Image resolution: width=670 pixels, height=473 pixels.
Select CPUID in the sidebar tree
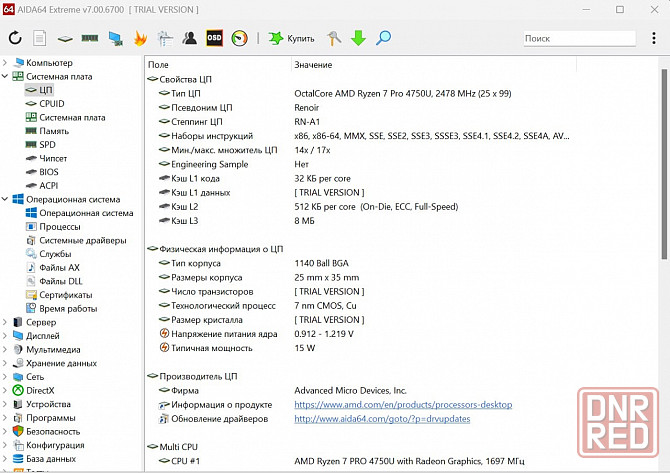tap(51, 104)
